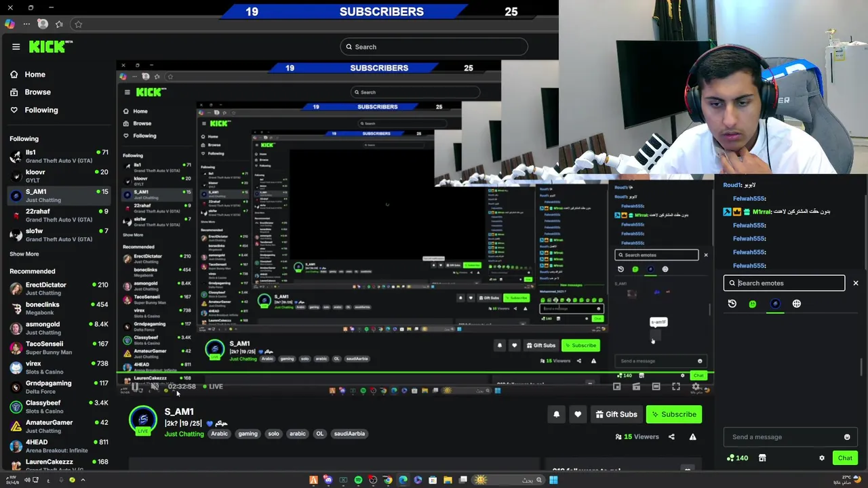Click the Windows Start button
The width and height of the screenshot is (868, 488).
tap(553, 480)
